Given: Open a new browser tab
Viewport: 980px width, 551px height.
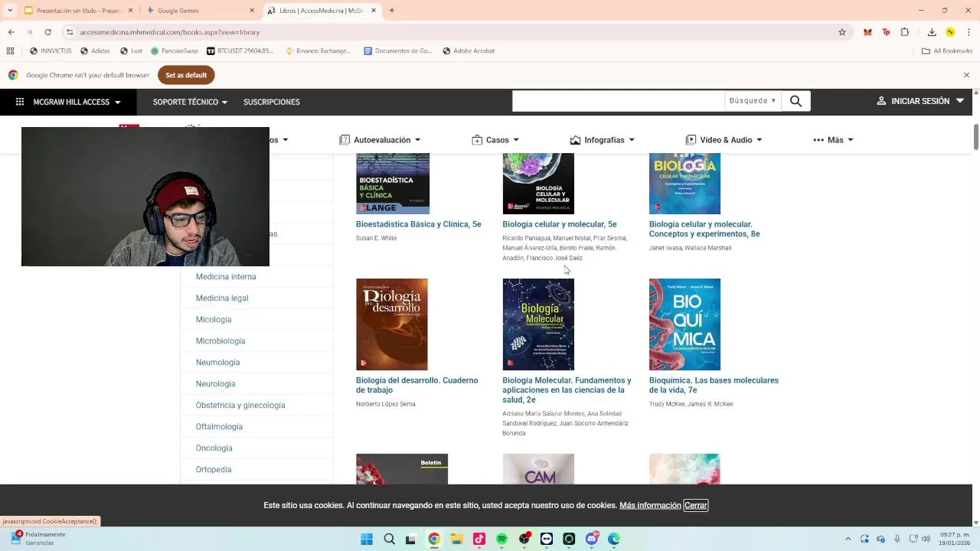Looking at the screenshot, I should [x=392, y=11].
